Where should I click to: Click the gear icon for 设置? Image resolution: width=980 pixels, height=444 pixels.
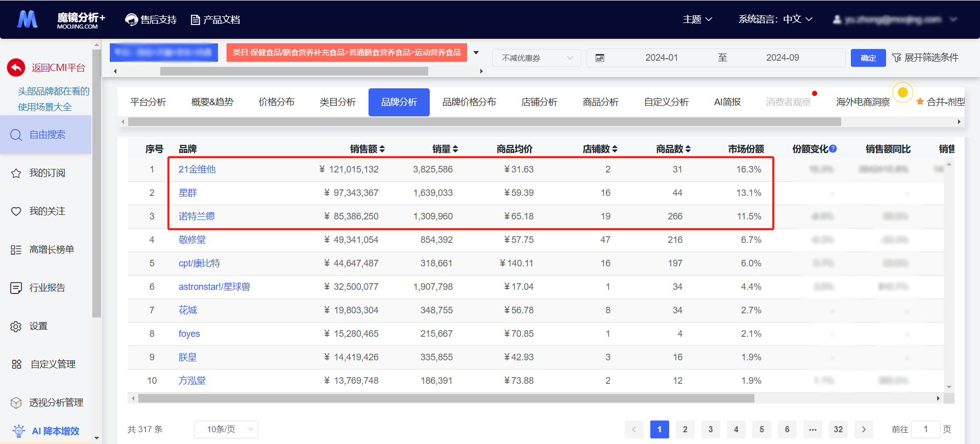click(x=16, y=326)
